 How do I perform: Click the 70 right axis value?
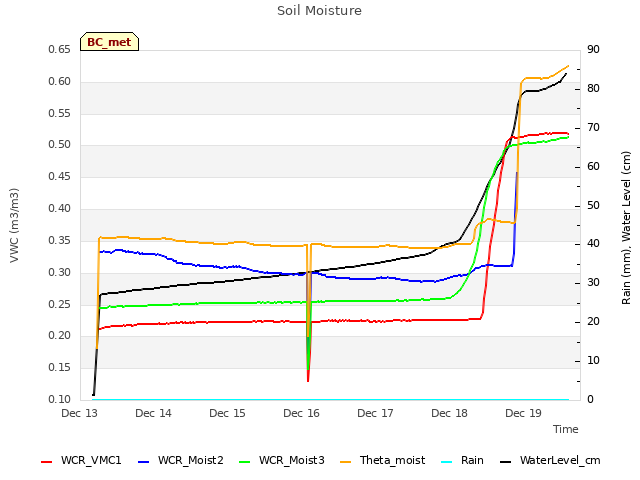click(x=593, y=128)
